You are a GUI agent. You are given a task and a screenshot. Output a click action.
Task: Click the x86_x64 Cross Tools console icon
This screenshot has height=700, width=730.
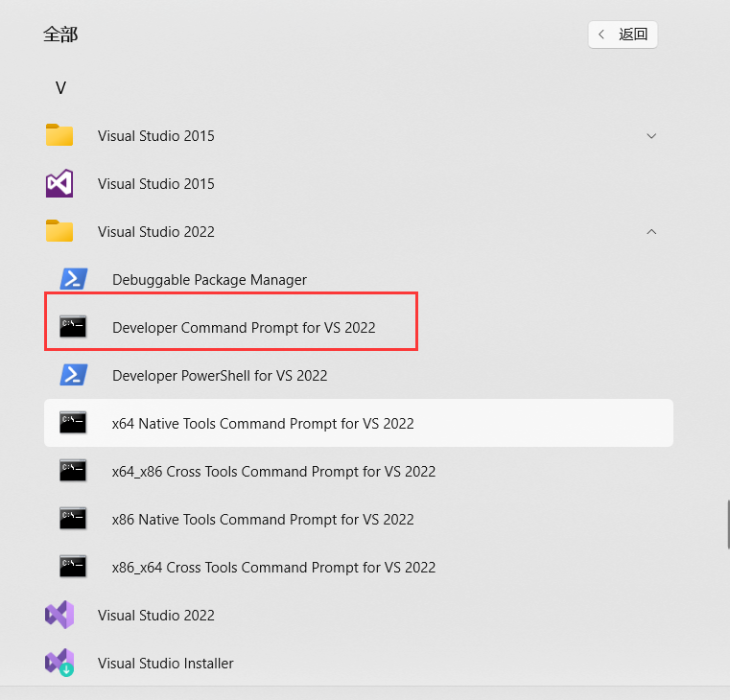click(73, 567)
